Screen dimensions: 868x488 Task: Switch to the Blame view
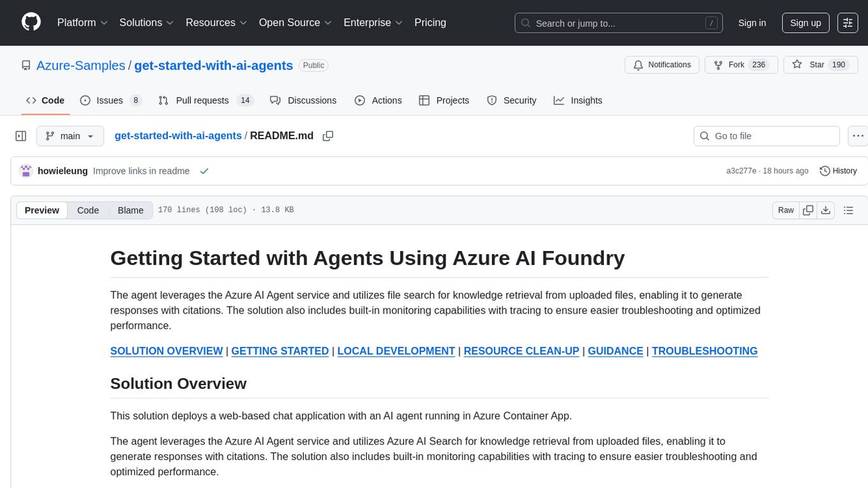[x=131, y=210]
